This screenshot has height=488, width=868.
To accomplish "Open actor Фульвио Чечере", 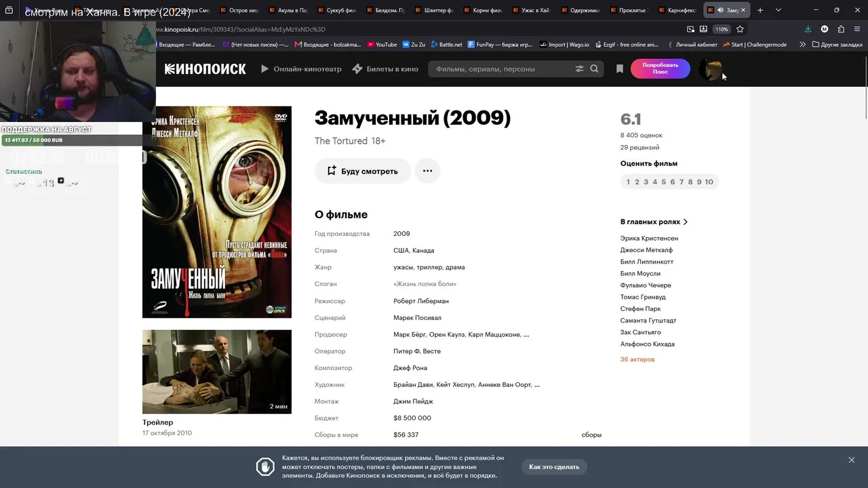I will [x=646, y=285].
